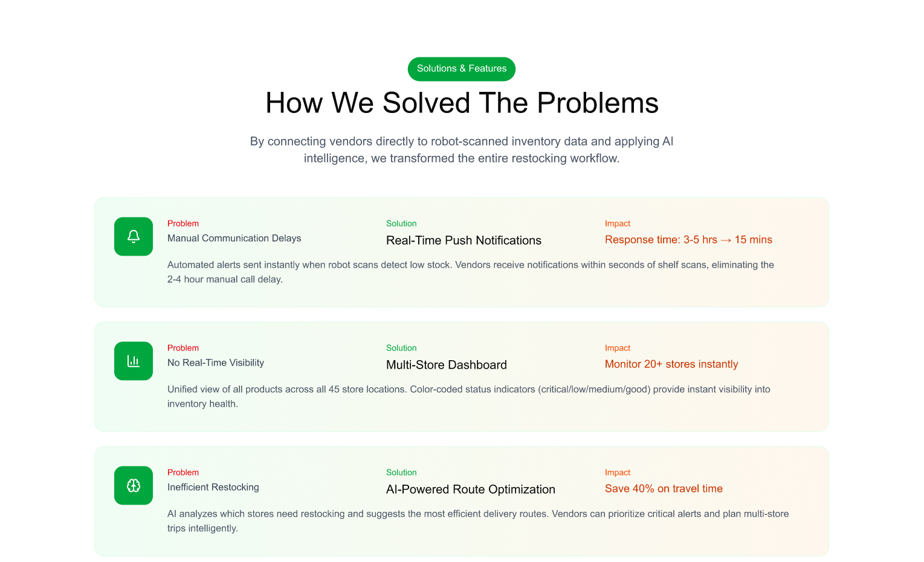Click the Impact label above 'Save 40%'
The image size is (924, 562).
coord(617,473)
